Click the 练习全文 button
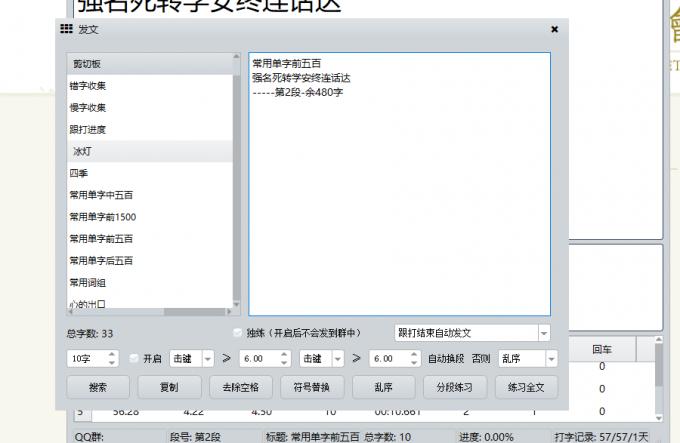The image size is (680, 443). coord(526,387)
